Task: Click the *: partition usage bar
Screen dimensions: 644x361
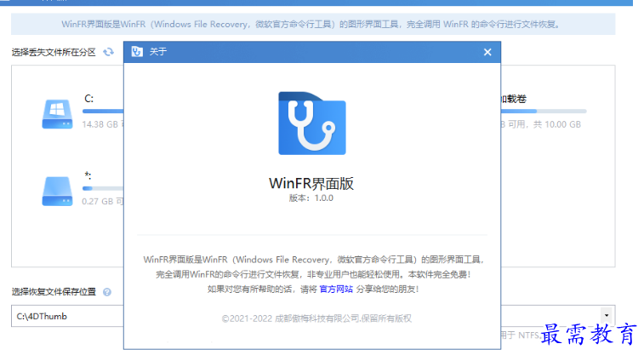Action: (103, 188)
